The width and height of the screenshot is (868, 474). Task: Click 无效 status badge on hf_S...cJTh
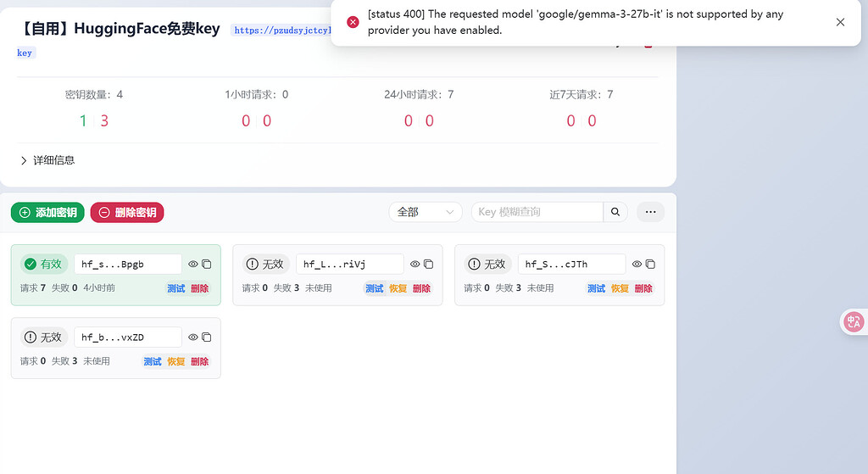tap(487, 264)
